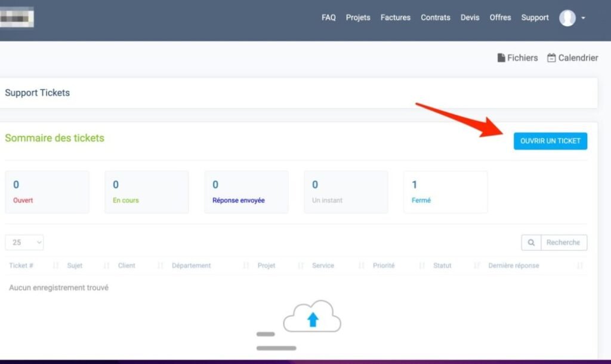Open the Support menu link
The height and width of the screenshot is (364, 611).
[x=535, y=17]
